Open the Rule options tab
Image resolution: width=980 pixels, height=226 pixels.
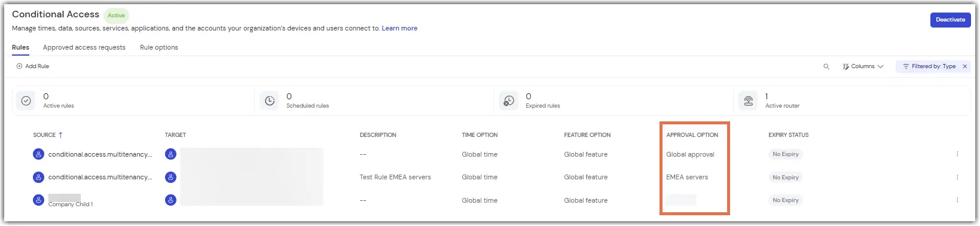159,47
